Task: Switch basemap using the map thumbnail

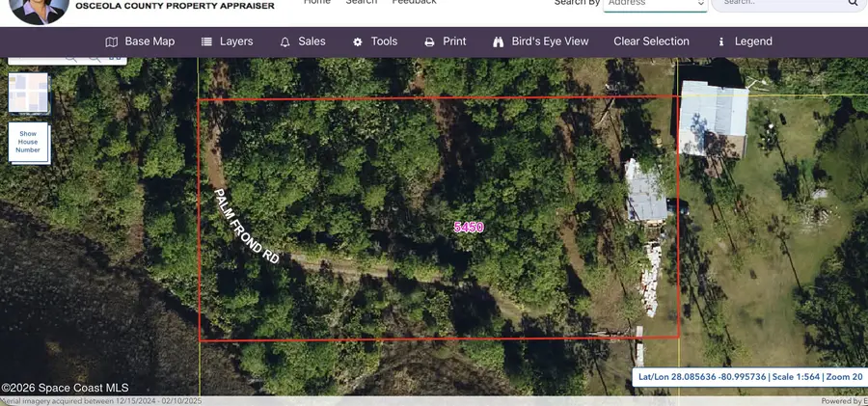Action: click(28, 94)
